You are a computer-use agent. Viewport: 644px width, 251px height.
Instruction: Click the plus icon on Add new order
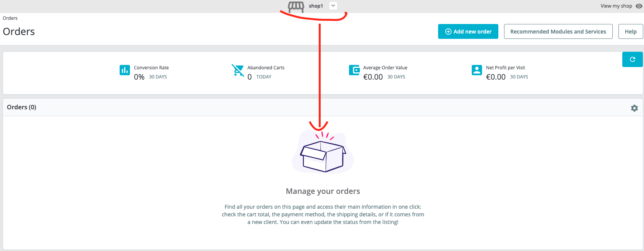pyautogui.click(x=448, y=31)
